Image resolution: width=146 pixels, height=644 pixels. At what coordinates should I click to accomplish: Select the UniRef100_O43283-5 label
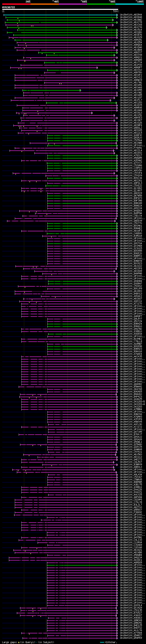click(132, 402)
